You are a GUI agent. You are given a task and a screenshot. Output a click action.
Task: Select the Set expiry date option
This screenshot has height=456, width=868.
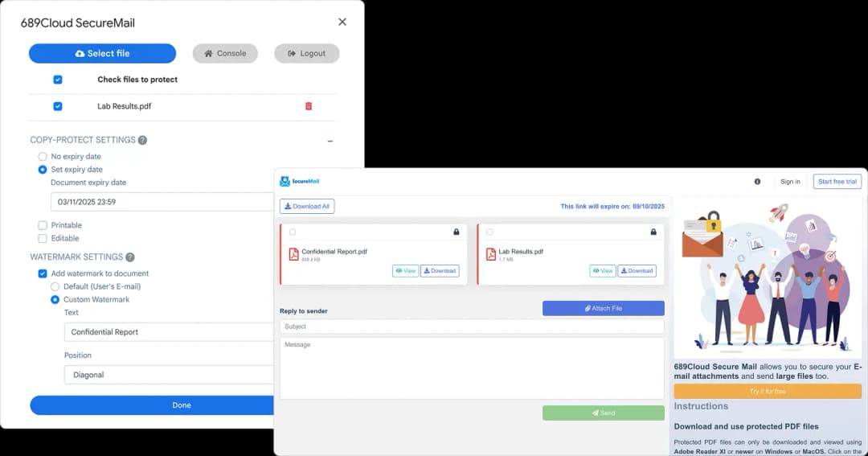[x=42, y=170]
